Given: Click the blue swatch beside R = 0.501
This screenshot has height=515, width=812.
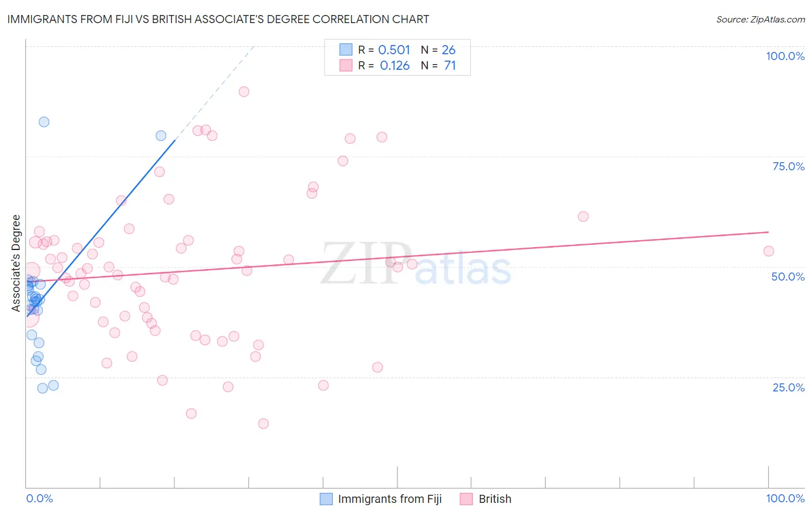Looking at the screenshot, I should point(346,50).
